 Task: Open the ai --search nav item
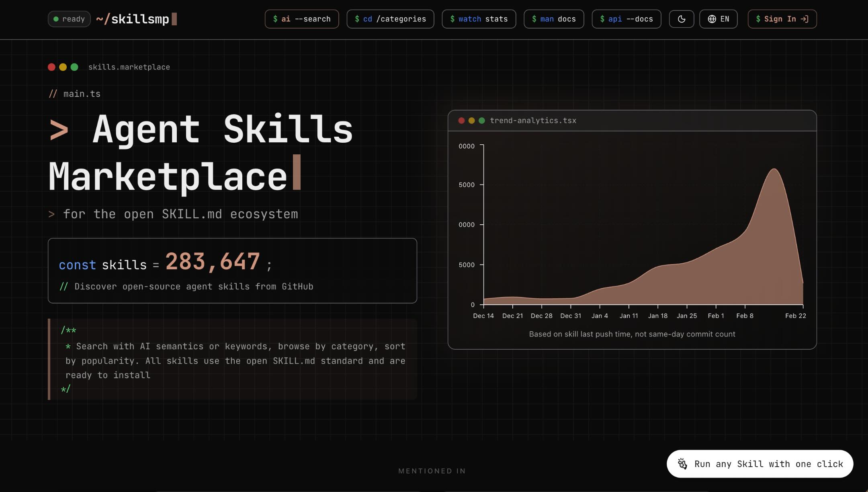pos(301,19)
